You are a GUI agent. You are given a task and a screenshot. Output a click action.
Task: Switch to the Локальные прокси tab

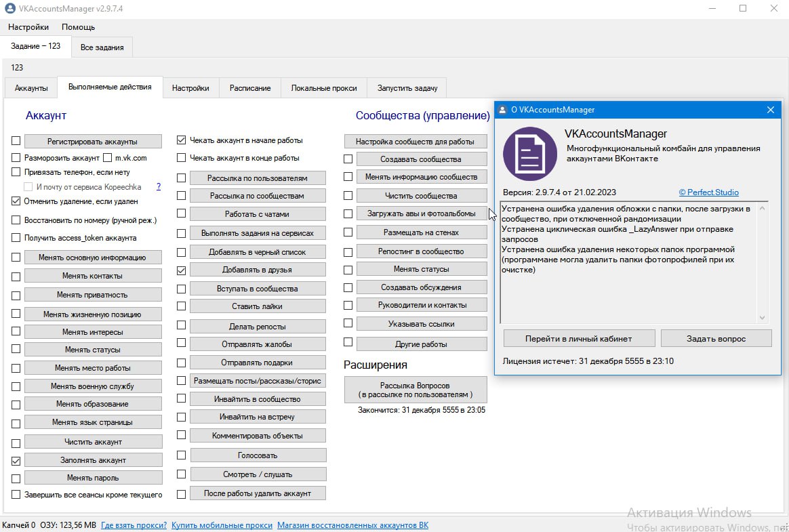[324, 88]
